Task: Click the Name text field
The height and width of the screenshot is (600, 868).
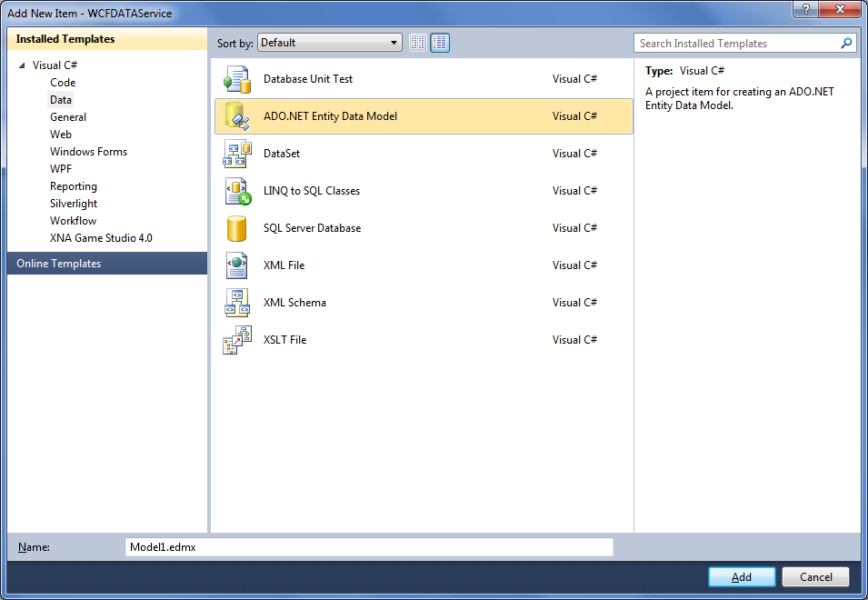Action: pos(369,547)
